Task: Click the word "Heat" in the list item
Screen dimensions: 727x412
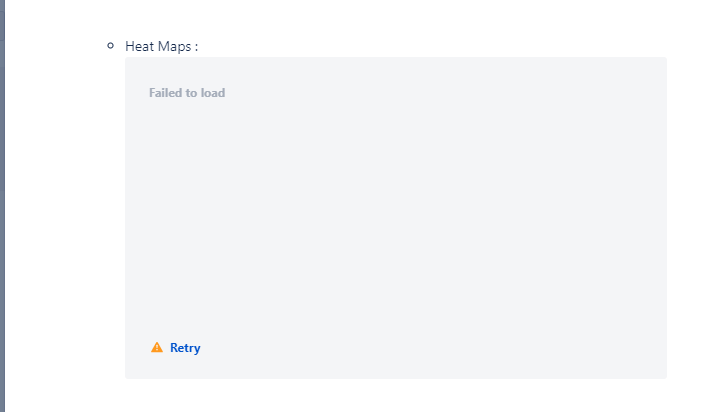Action: (x=140, y=46)
